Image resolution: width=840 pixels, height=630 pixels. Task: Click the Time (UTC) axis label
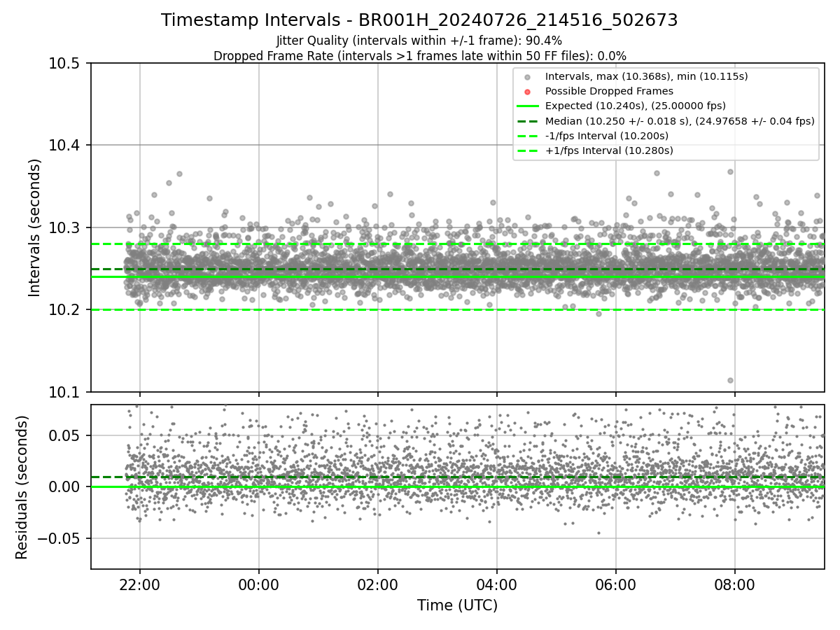pos(457,605)
